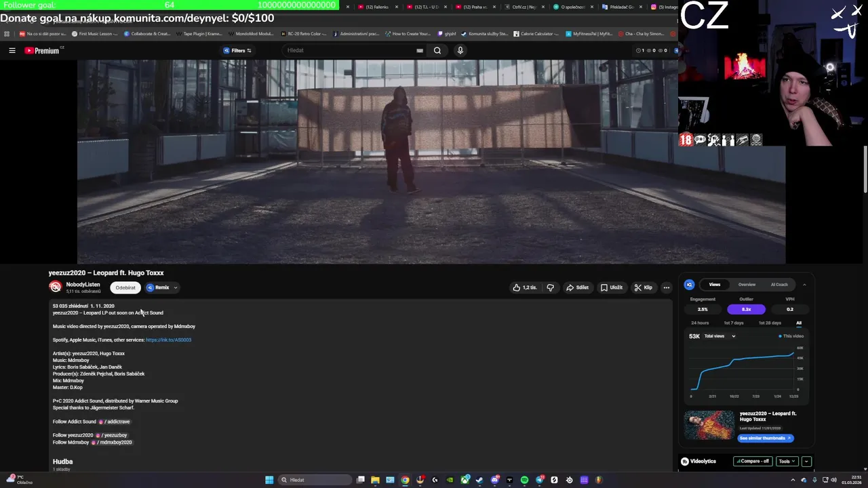This screenshot has width=868, height=488.
Task: Open the Total views dropdown
Action: click(719, 336)
